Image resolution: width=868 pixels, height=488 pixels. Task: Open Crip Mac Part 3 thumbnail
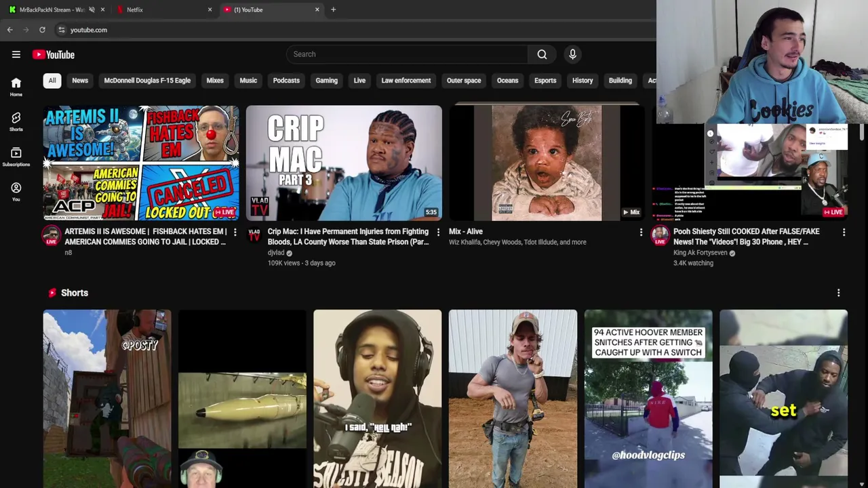(x=344, y=163)
